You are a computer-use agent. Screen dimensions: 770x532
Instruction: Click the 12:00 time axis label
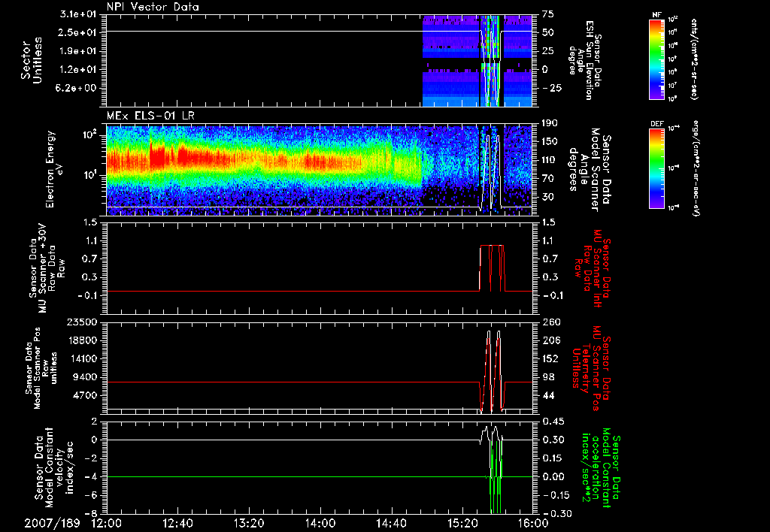pyautogui.click(x=107, y=523)
